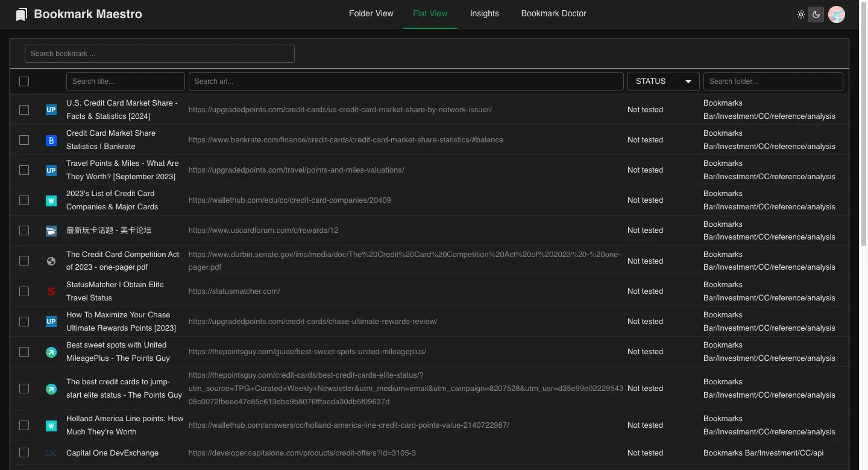
Task: Check the best credit cards to jump-start elite status row
Action: tap(24, 389)
